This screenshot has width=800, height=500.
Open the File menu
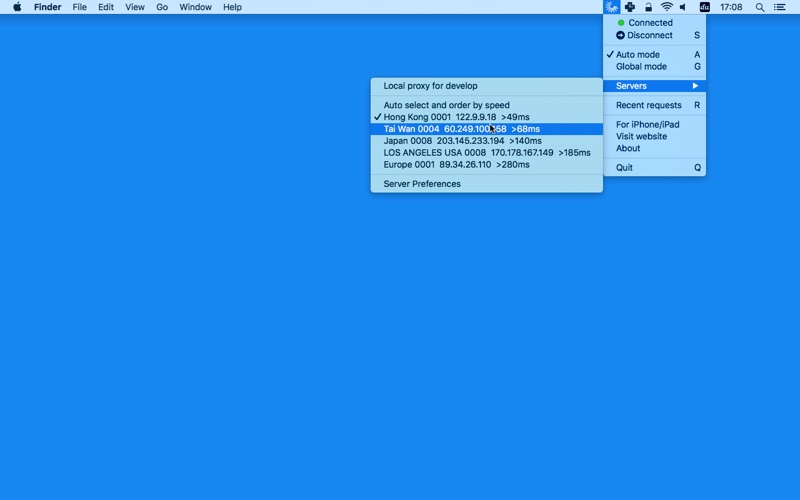click(x=79, y=7)
